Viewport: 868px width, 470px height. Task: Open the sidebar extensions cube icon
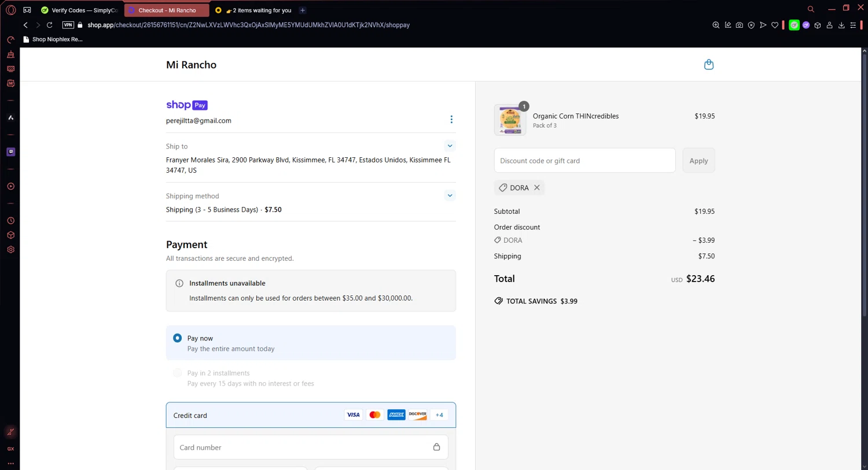(10, 235)
